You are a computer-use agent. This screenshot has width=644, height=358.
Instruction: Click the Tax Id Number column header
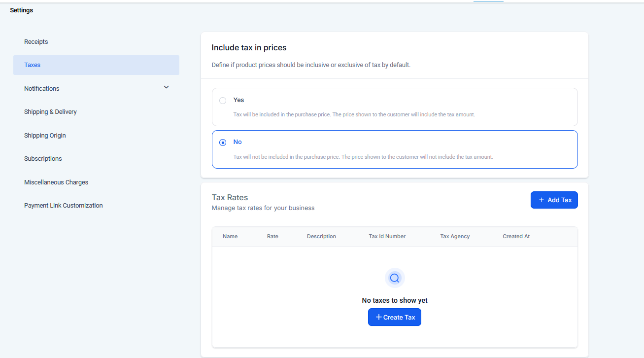pyautogui.click(x=387, y=237)
